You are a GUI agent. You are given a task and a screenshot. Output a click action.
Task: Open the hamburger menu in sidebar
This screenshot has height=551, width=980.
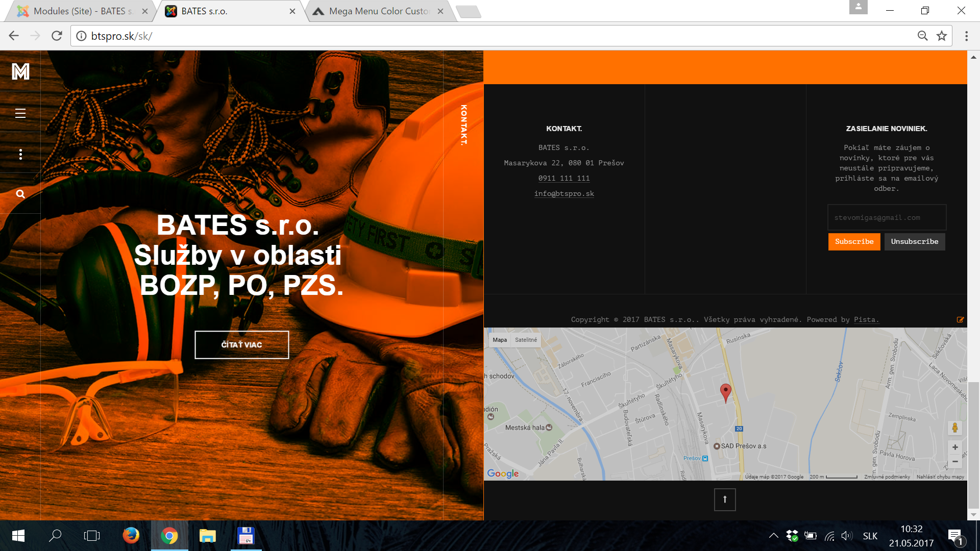pyautogui.click(x=20, y=113)
